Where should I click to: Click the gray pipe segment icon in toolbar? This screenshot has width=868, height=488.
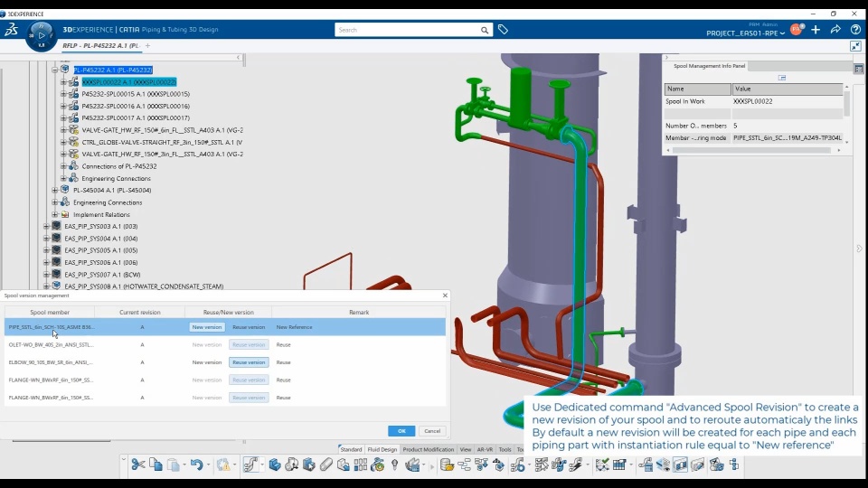pyautogui.click(x=326, y=465)
